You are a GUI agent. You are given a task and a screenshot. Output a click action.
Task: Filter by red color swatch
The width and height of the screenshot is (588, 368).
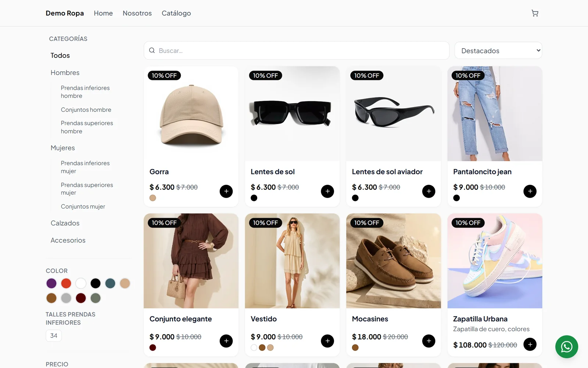(66, 283)
